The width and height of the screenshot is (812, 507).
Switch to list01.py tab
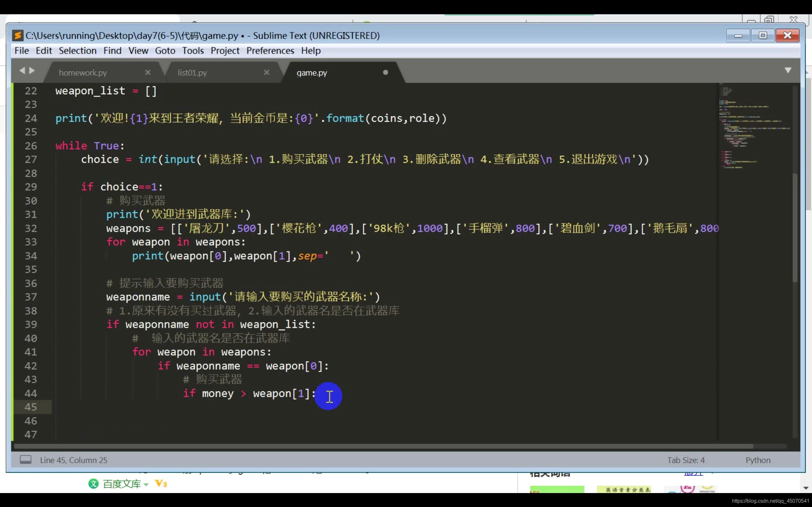point(192,73)
